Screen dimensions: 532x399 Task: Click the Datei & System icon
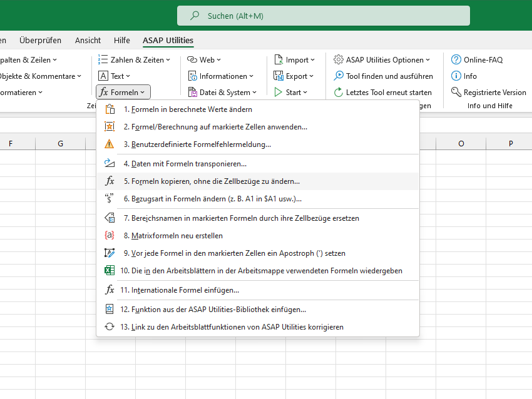192,92
